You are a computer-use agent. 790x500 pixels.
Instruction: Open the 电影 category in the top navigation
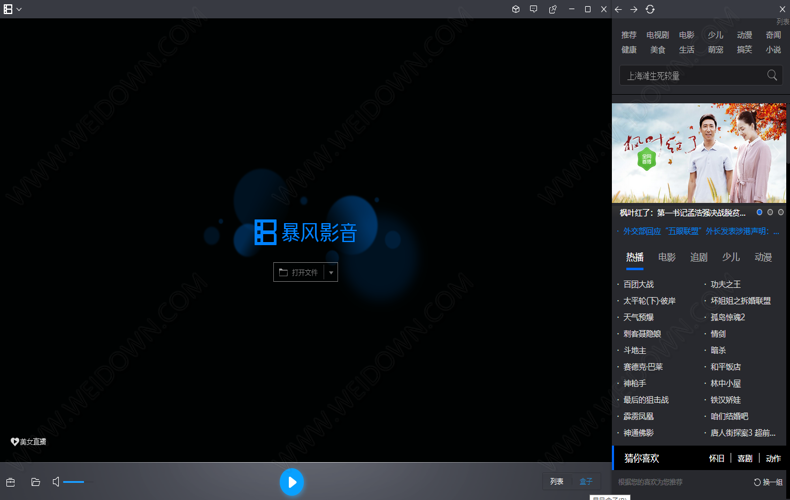click(686, 35)
